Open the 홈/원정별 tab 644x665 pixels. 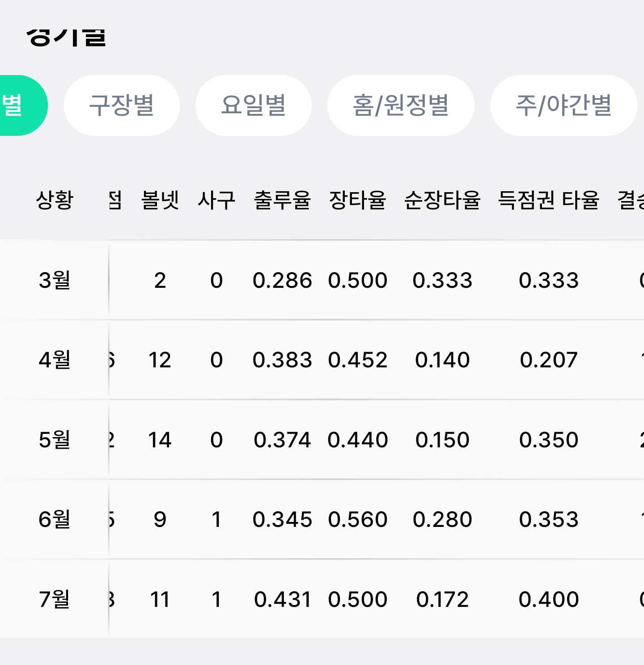point(401,105)
